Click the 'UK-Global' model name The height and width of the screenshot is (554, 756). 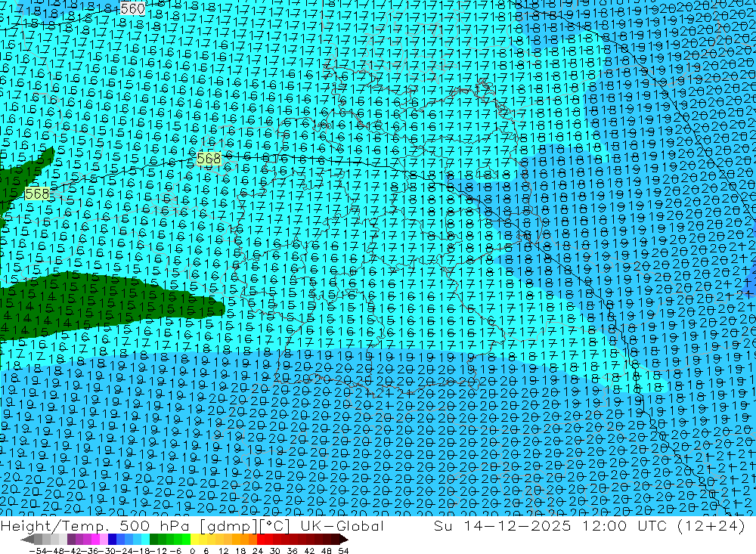pyautogui.click(x=342, y=526)
